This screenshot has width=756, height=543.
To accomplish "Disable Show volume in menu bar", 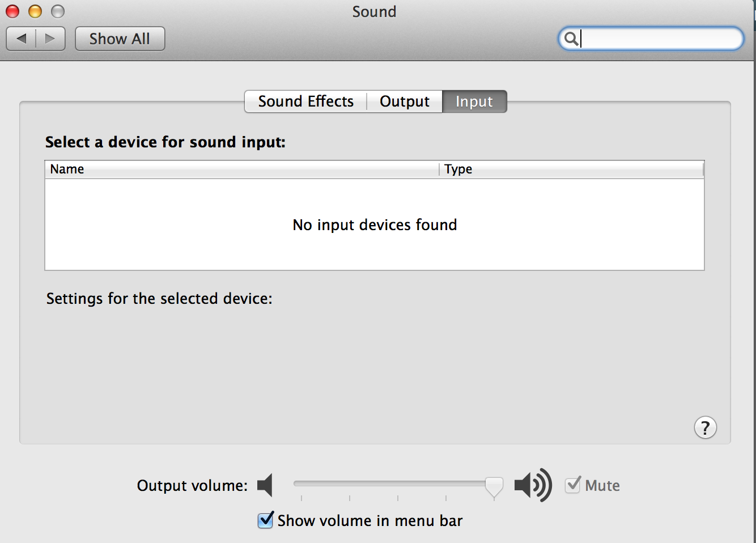I will [x=265, y=520].
